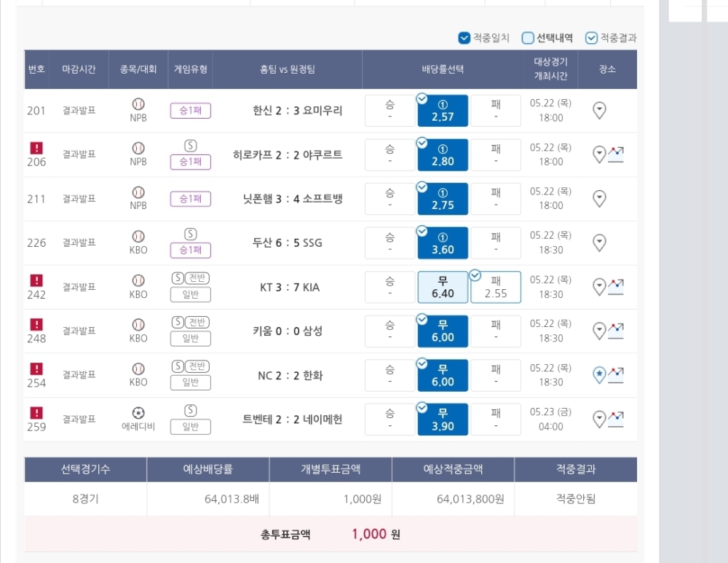This screenshot has width=728, height=563.
Task: Open venue location icon for match 248
Action: coord(599,331)
